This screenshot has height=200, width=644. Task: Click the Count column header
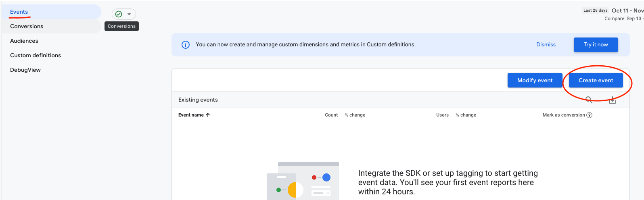(331, 115)
